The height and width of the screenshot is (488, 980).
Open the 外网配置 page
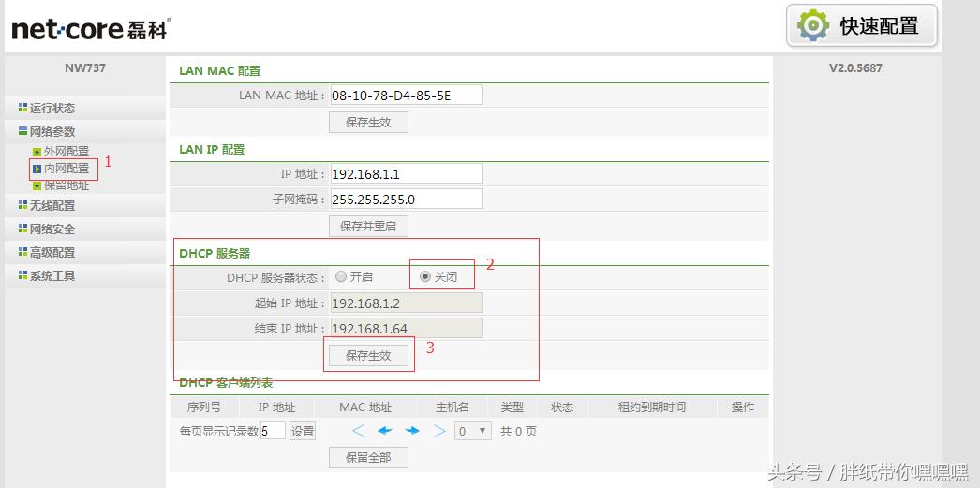[67, 151]
